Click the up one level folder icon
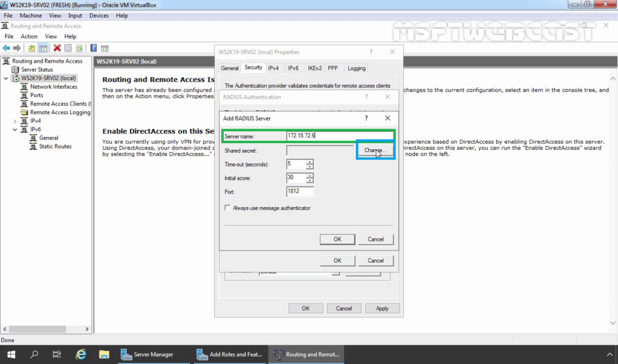Viewport: 618px width, 364px height. (31, 48)
